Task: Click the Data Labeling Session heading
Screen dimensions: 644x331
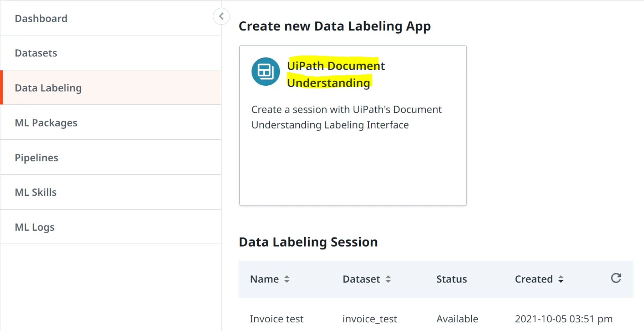Action: (x=308, y=242)
